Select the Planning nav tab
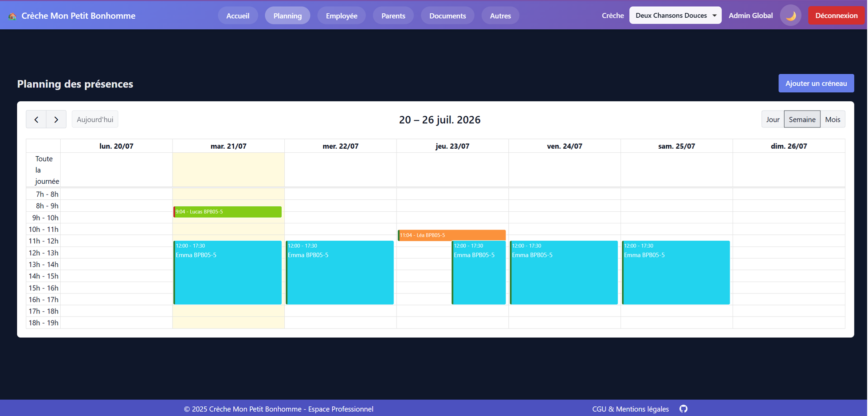 coord(287,16)
